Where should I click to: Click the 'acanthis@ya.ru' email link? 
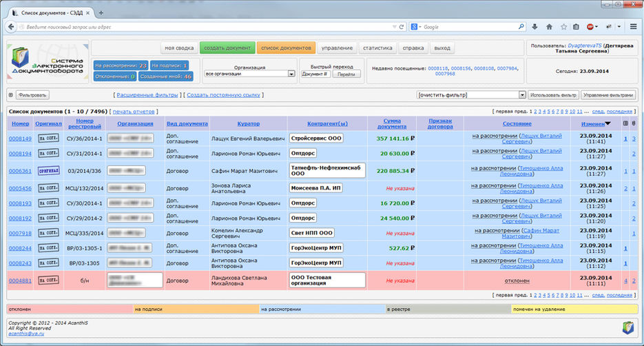26,334
